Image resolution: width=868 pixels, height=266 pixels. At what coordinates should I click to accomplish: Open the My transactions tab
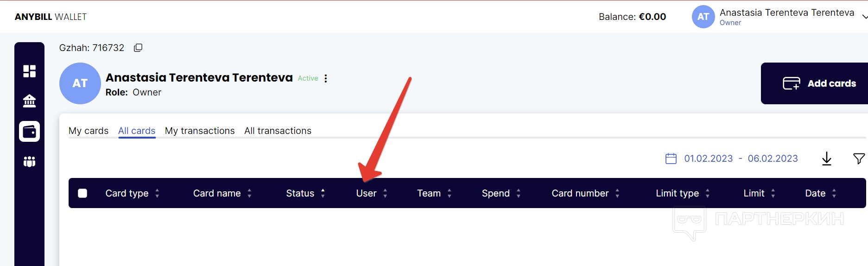tap(200, 131)
